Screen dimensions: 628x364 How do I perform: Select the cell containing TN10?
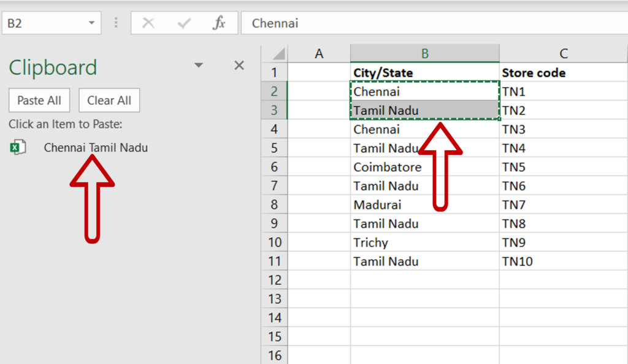point(518,262)
